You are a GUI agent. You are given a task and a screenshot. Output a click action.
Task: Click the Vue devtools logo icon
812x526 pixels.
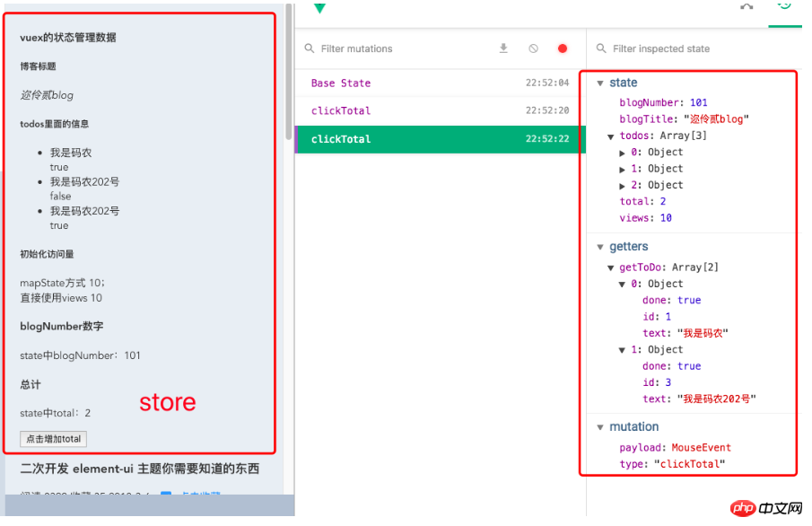click(319, 8)
